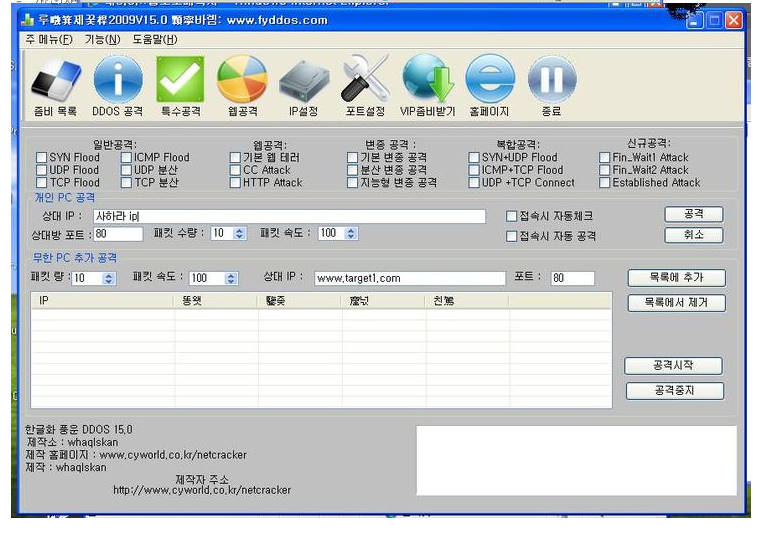Toggle the Fin_Wait2 Attack checkbox
The width and height of the screenshot is (758, 535).
tap(604, 170)
